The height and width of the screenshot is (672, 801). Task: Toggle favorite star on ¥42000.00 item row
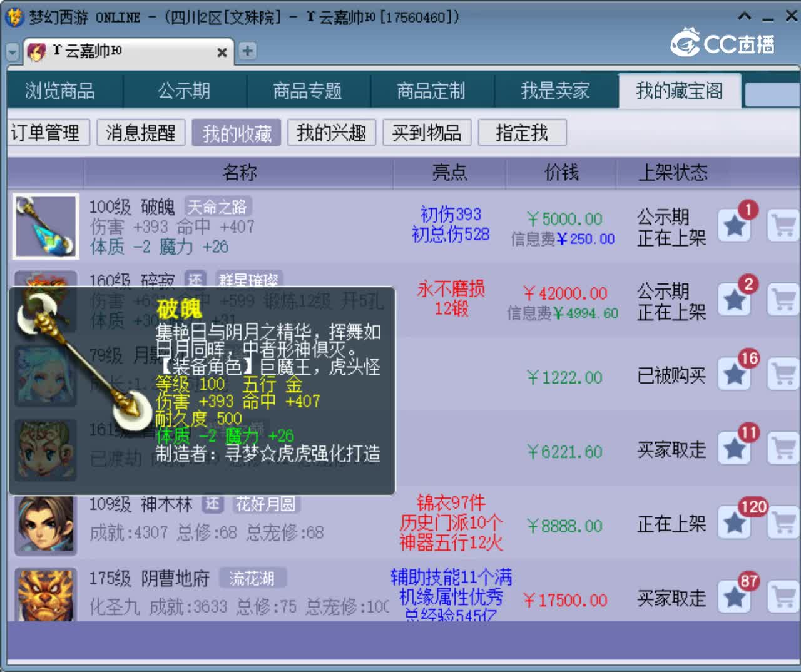(x=735, y=300)
